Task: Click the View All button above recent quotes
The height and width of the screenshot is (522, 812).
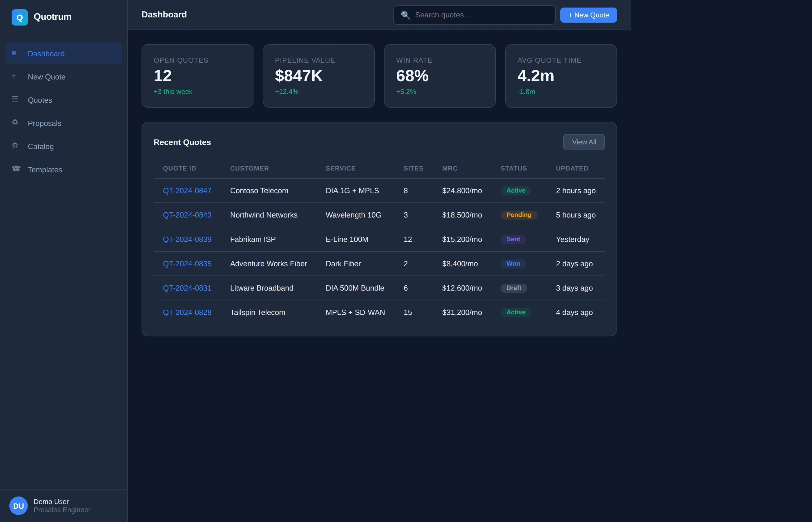Action: click(x=583, y=142)
